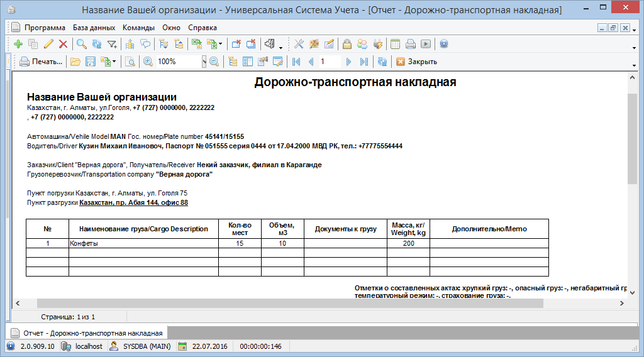Click the blue info help icon
The height and width of the screenshot is (357, 644).
444,44
